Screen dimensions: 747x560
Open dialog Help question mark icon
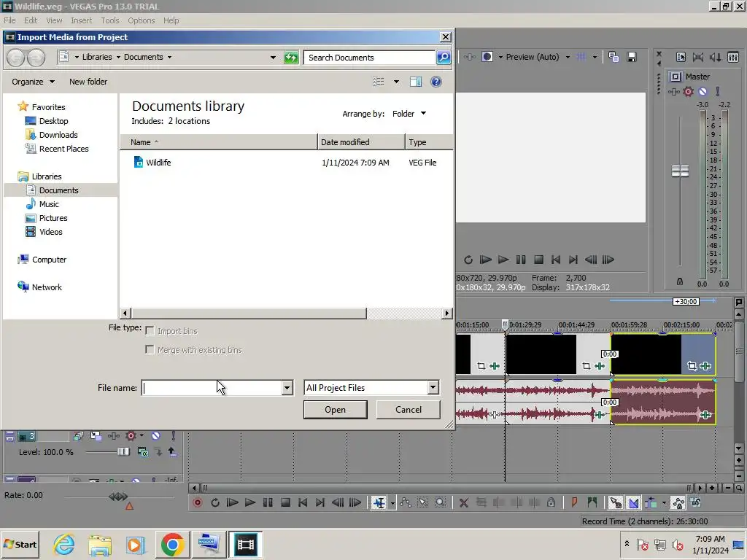pos(436,82)
